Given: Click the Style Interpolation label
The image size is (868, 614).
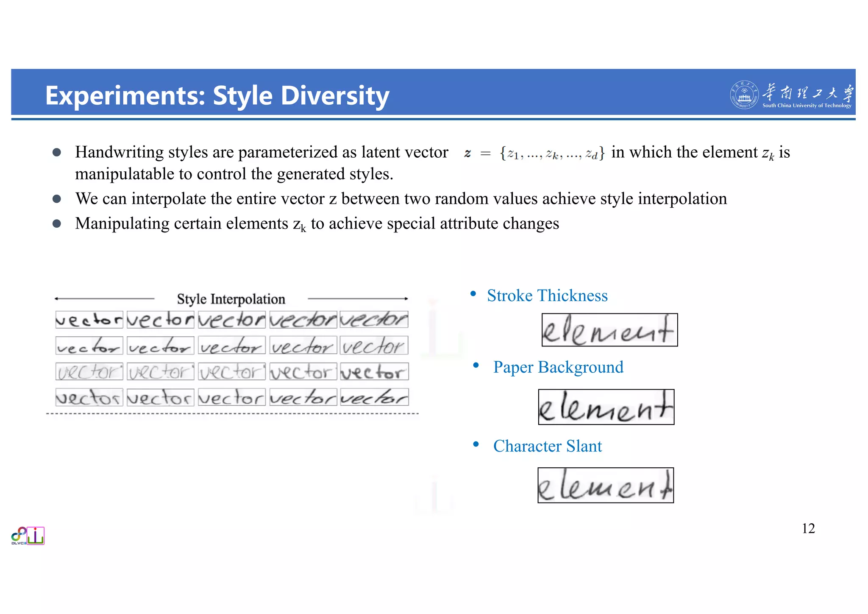Looking at the screenshot, I should coord(231,299).
